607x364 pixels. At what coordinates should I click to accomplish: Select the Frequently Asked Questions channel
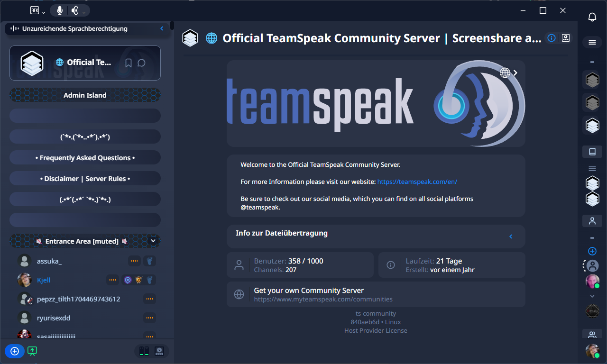[x=85, y=158]
